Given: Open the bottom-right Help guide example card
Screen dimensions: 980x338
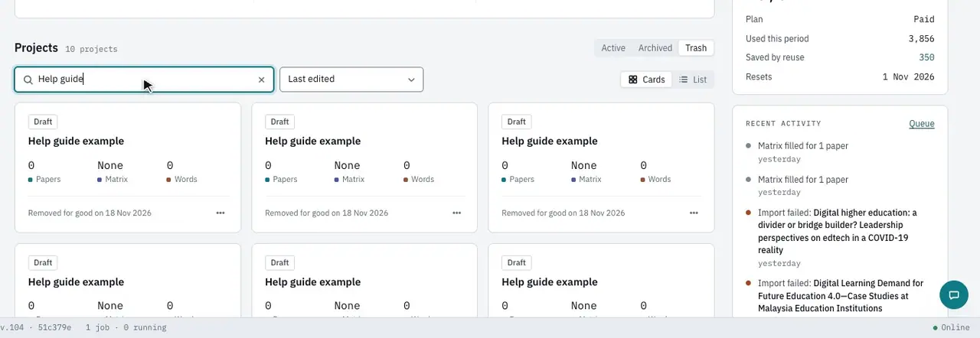Looking at the screenshot, I should coord(601,281).
